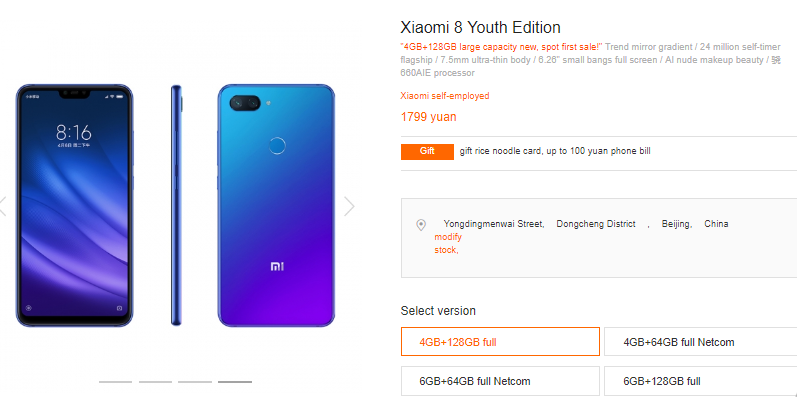Open the phone front view image
This screenshot has height=404, width=797.
click(75, 205)
